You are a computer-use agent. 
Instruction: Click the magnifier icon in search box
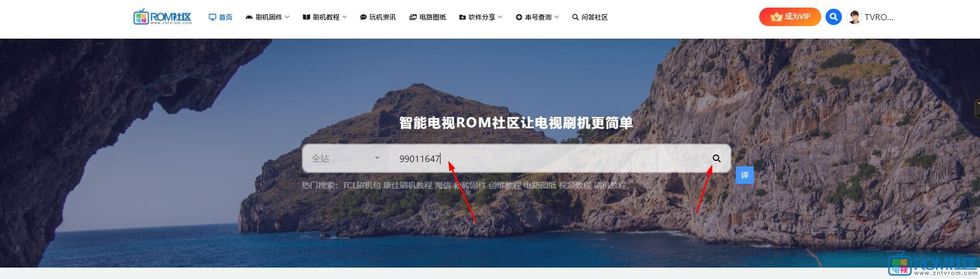716,158
